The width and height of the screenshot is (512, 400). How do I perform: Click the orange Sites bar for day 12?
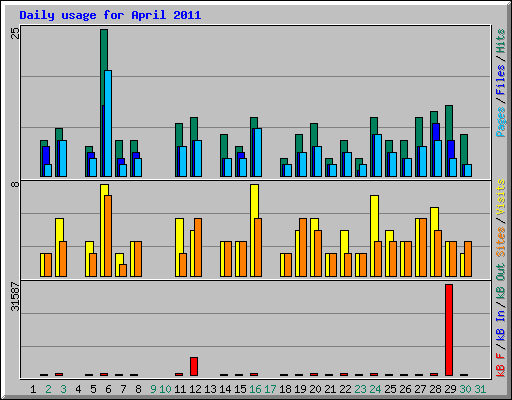[198, 247]
